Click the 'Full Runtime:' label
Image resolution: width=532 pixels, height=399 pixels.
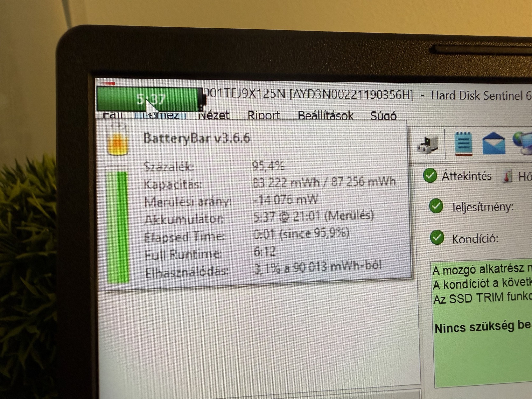(183, 254)
